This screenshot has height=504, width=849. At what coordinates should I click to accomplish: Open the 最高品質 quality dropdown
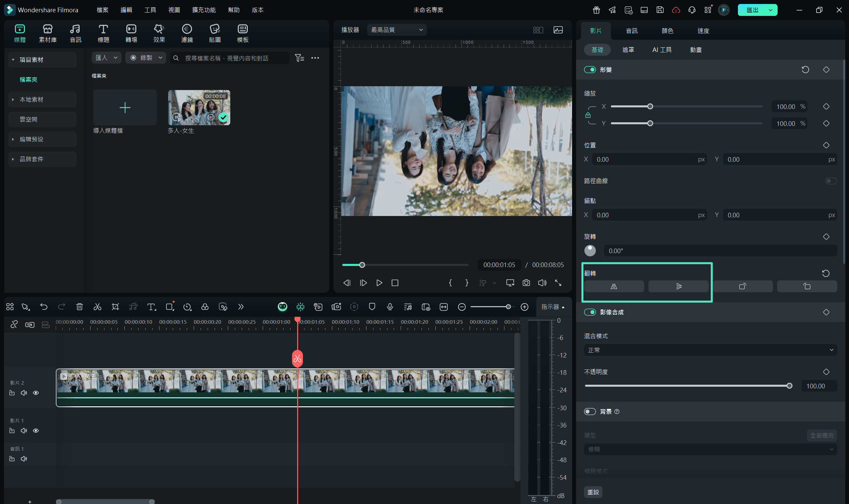396,30
